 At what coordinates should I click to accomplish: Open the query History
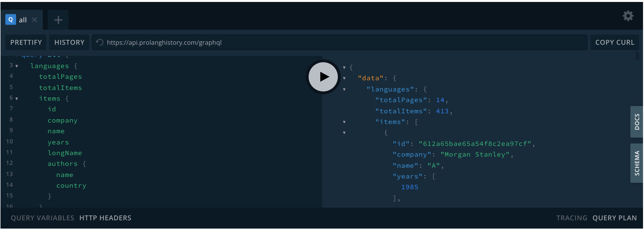tap(69, 43)
